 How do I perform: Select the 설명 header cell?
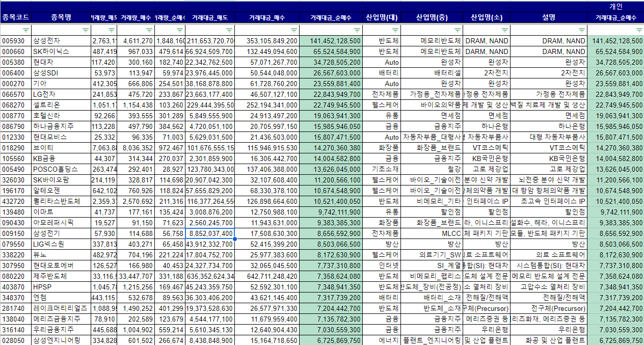pos(549,17)
